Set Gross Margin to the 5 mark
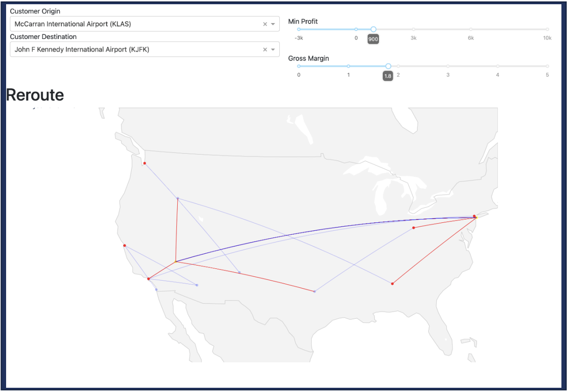This screenshot has width=568, height=392. pos(547,66)
